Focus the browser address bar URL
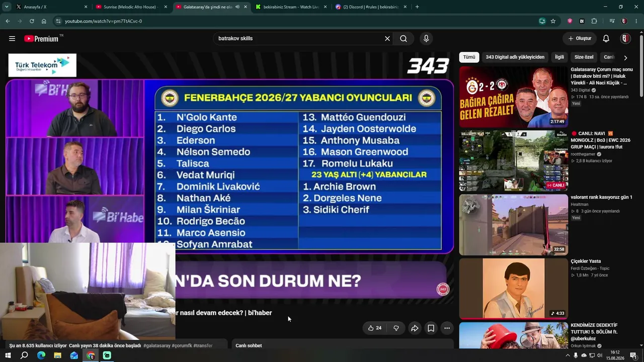 click(103, 21)
